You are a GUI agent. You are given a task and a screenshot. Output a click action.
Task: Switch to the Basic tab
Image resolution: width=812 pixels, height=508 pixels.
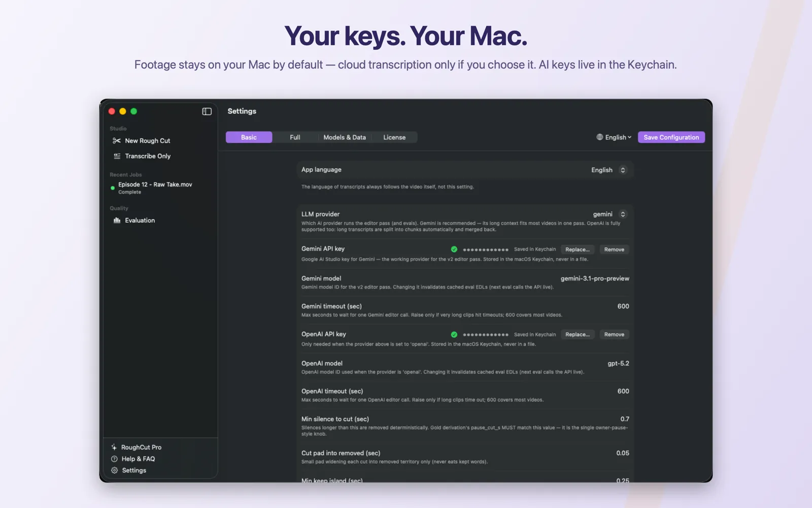(x=249, y=137)
